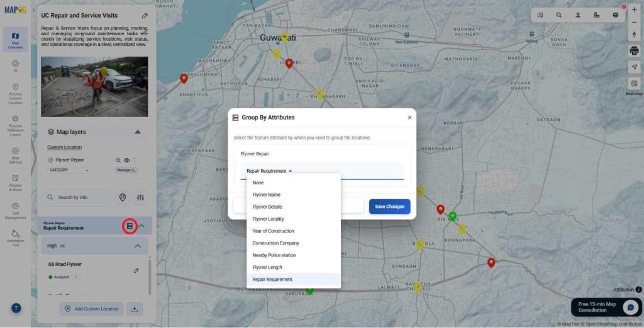
Task: Open Flyover Repair layer more options
Action: (135, 160)
